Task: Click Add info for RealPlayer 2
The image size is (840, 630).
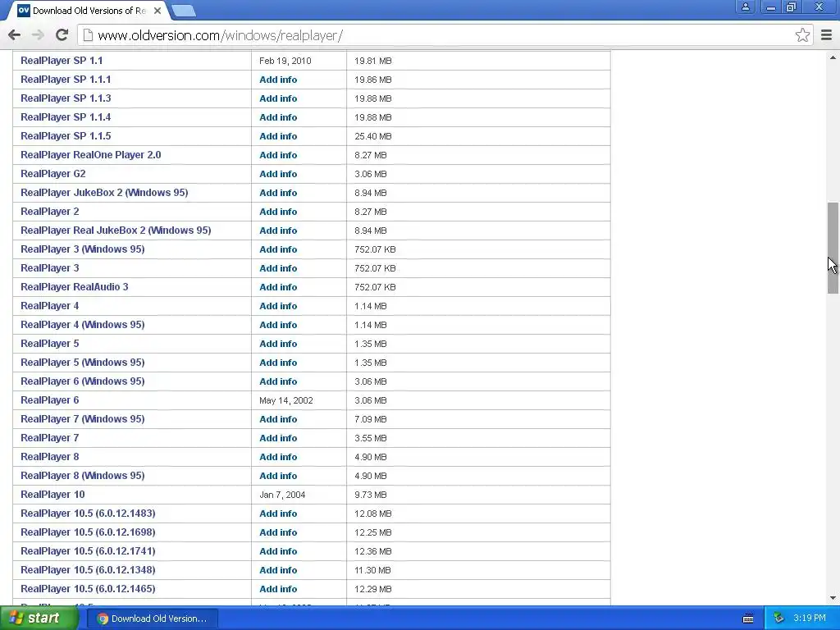Action: (278, 212)
